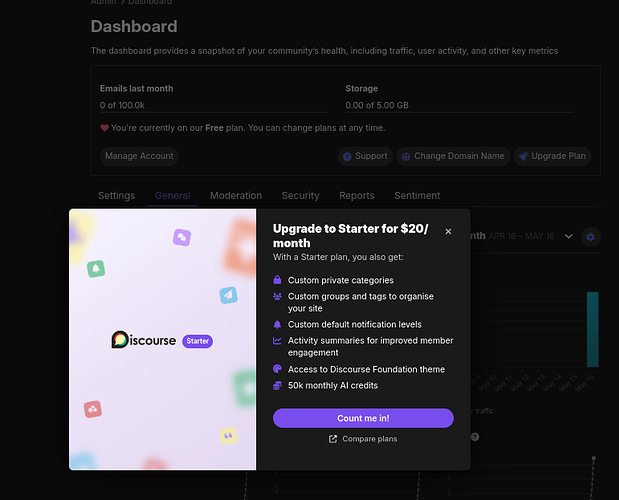Close the Upgrade to Starter dialog
This screenshot has height=500, width=619.
[448, 232]
